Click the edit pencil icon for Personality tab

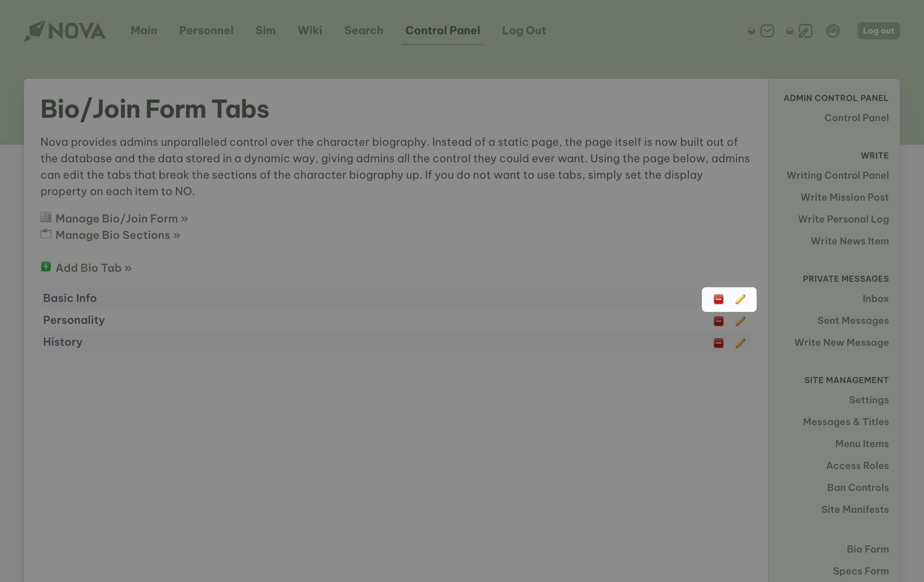[741, 320]
